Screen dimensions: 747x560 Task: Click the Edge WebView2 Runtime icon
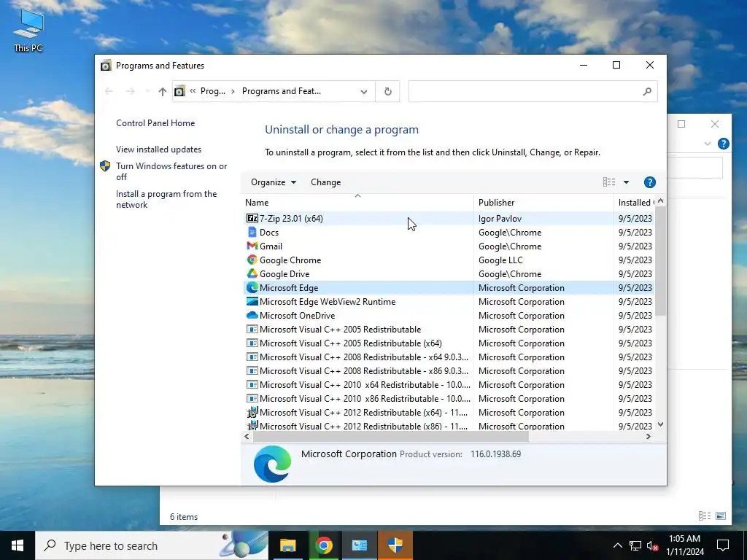pos(252,301)
